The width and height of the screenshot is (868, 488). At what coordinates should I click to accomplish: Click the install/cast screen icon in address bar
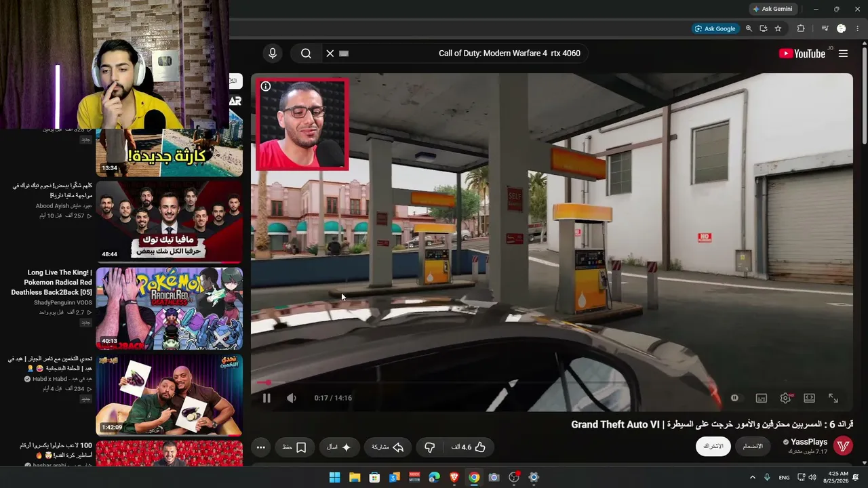[x=763, y=28]
